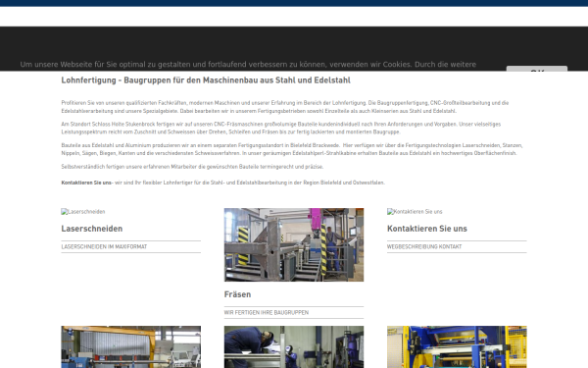Open the Laserschneiden heading link
Screen dimensions: 588x368
pyautogui.click(x=92, y=229)
